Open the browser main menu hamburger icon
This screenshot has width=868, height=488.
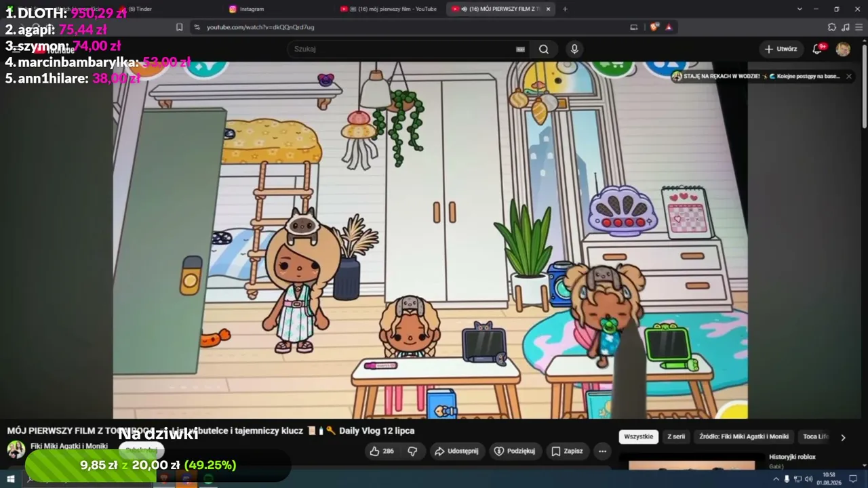coord(859,27)
